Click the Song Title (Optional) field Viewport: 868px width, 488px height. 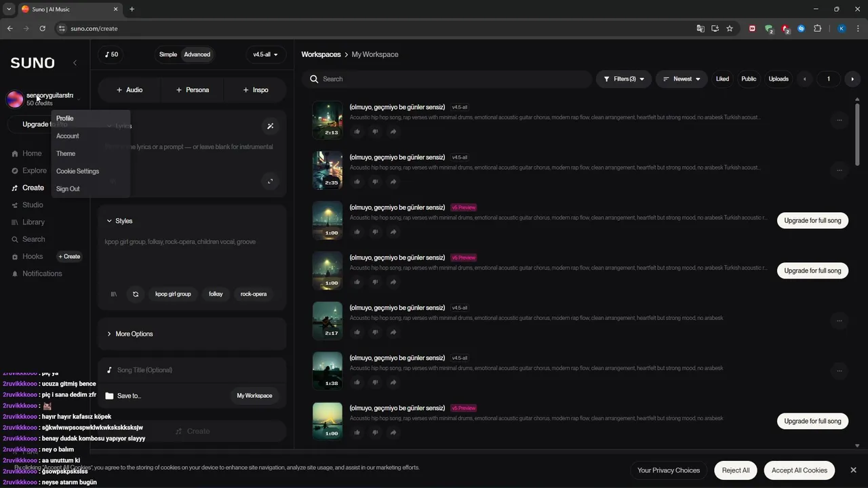193,370
